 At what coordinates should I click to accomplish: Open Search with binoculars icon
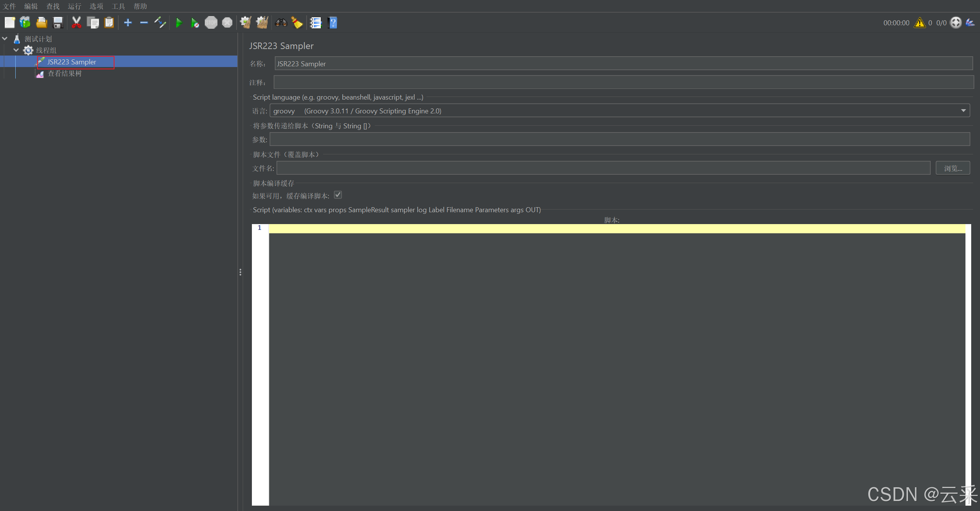[281, 23]
